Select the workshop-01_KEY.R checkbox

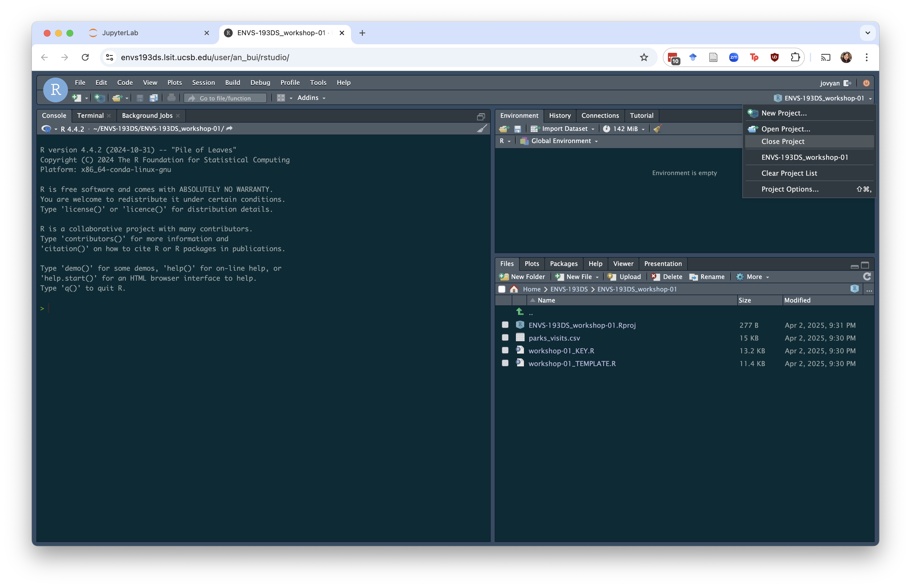click(x=505, y=350)
